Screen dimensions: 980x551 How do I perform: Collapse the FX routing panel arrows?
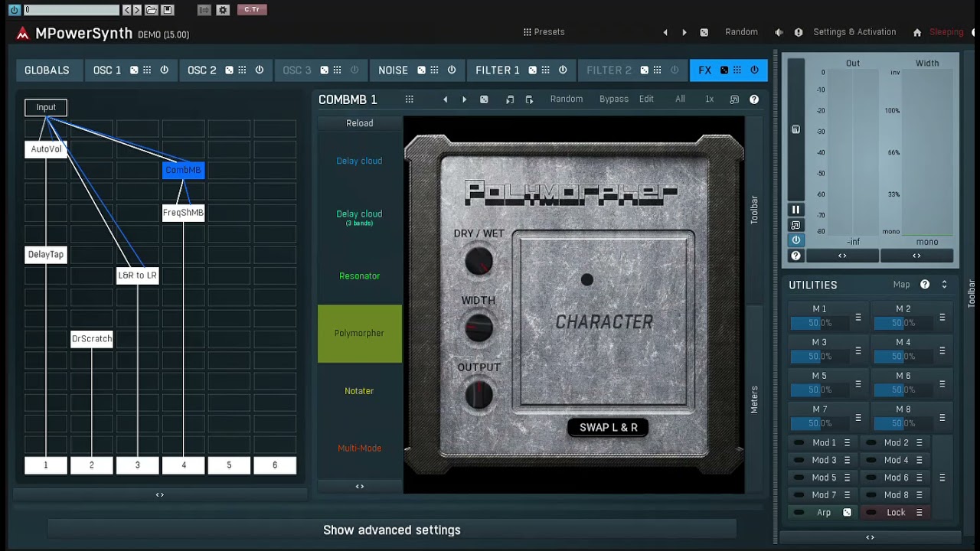(160, 495)
